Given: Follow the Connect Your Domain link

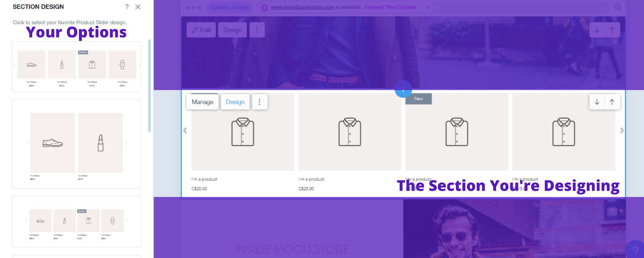Looking at the screenshot, I should point(390,7).
